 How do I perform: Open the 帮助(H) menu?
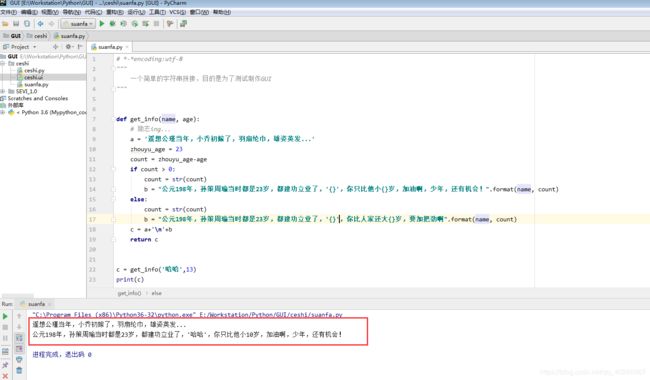click(222, 12)
